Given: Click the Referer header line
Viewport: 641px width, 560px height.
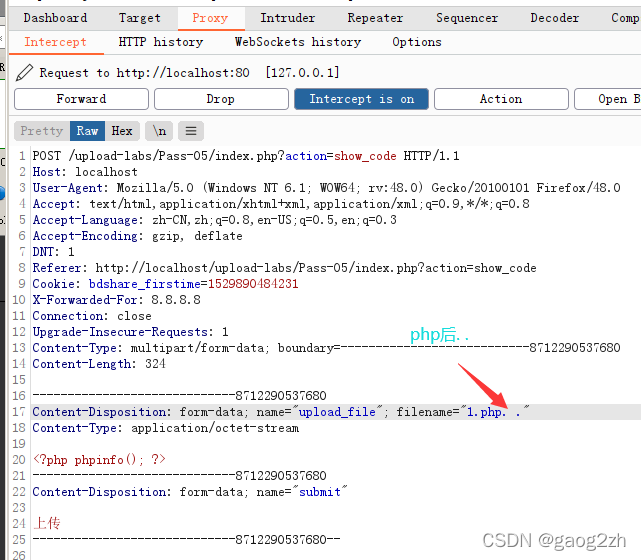Looking at the screenshot, I should pyautogui.click(x=285, y=268).
